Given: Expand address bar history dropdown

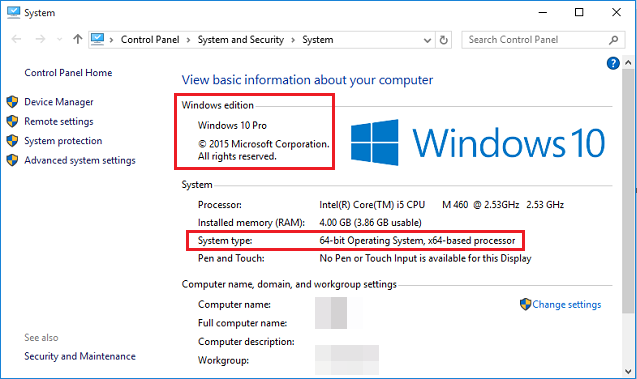Looking at the screenshot, I should [427, 40].
